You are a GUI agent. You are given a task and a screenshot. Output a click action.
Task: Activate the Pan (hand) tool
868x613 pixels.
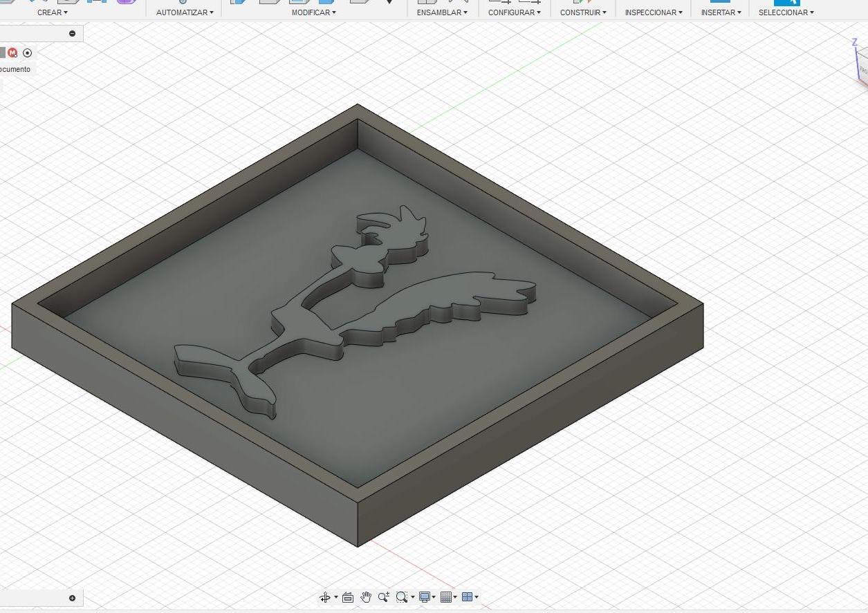point(366,597)
